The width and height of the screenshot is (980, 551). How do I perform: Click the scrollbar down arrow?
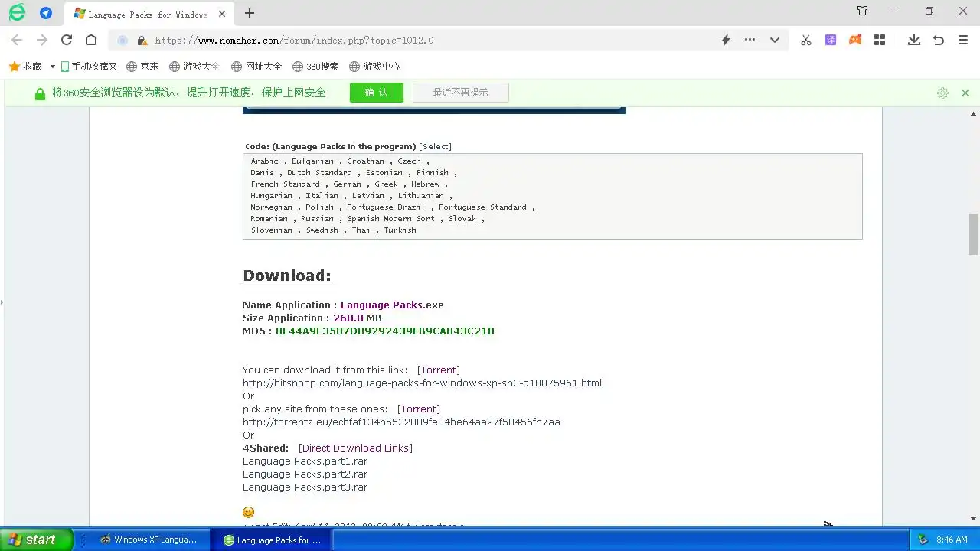[x=973, y=520]
